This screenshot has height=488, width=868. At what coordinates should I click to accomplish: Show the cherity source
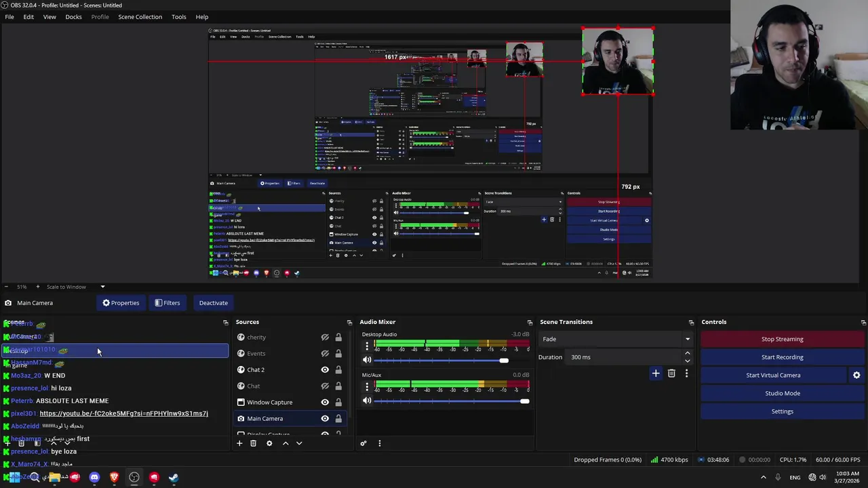325,337
